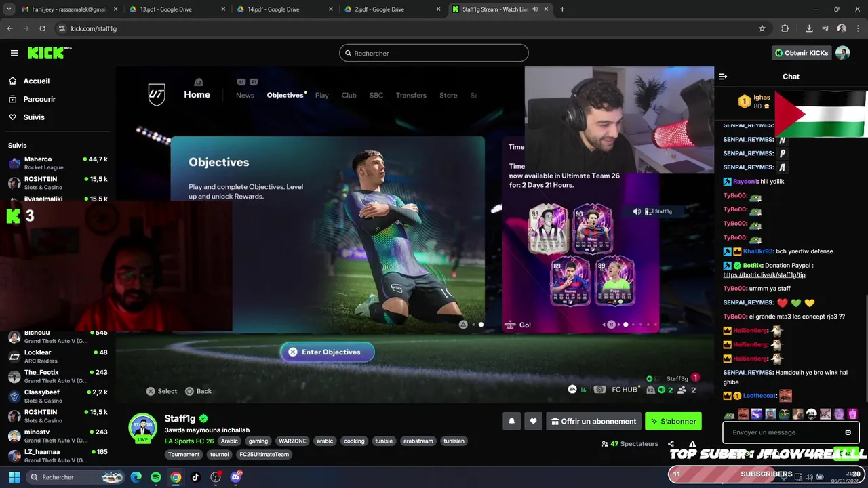Image resolution: width=868 pixels, height=488 pixels.
Task: Open EA Sports FC 26 category link
Action: point(189,441)
